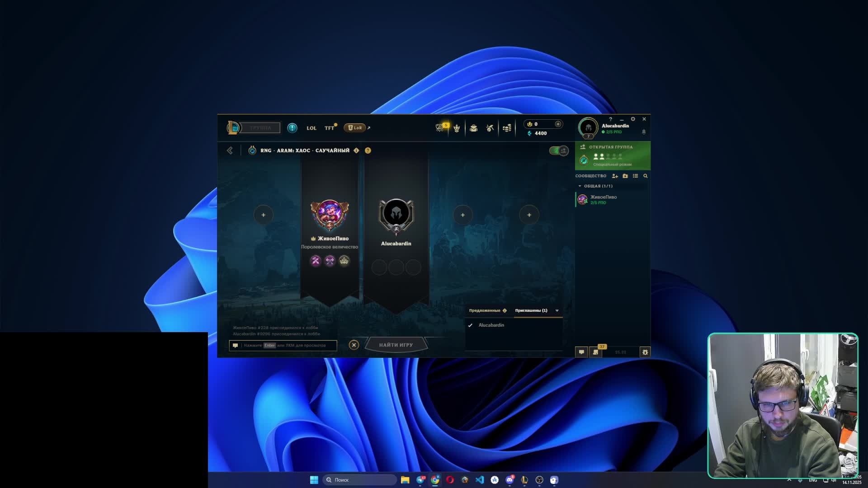The width and height of the screenshot is (868, 488).
Task: Go back with the double chevron arrow
Action: [x=230, y=150]
